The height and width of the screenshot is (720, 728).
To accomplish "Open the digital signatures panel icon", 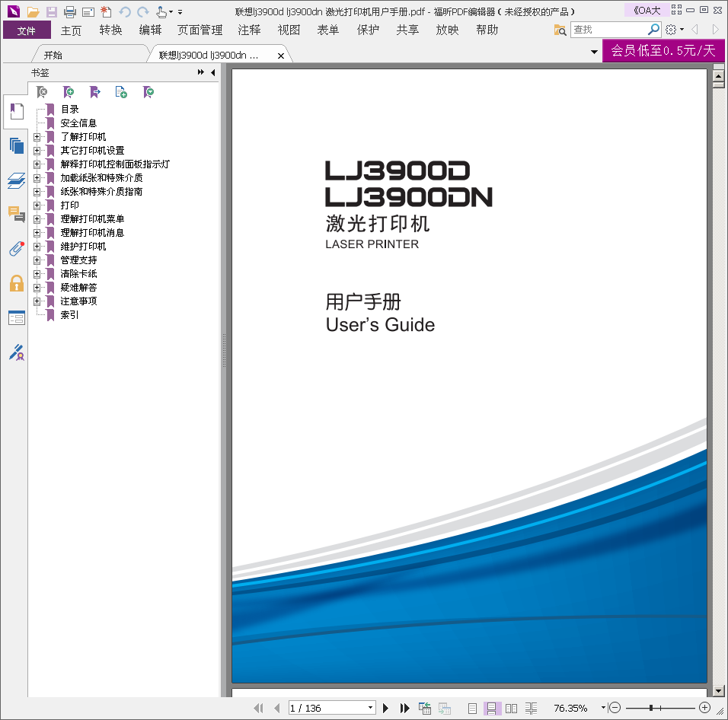I will (x=17, y=352).
